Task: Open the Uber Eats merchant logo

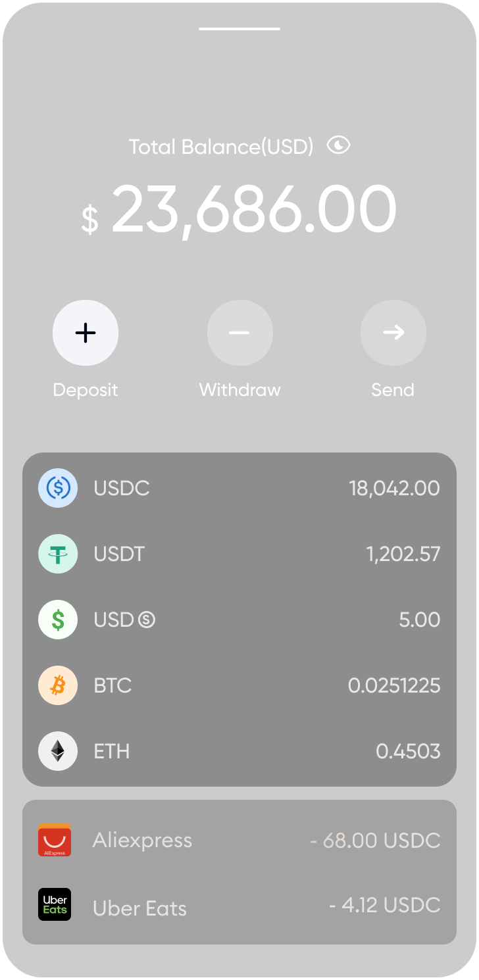Action: [55, 905]
